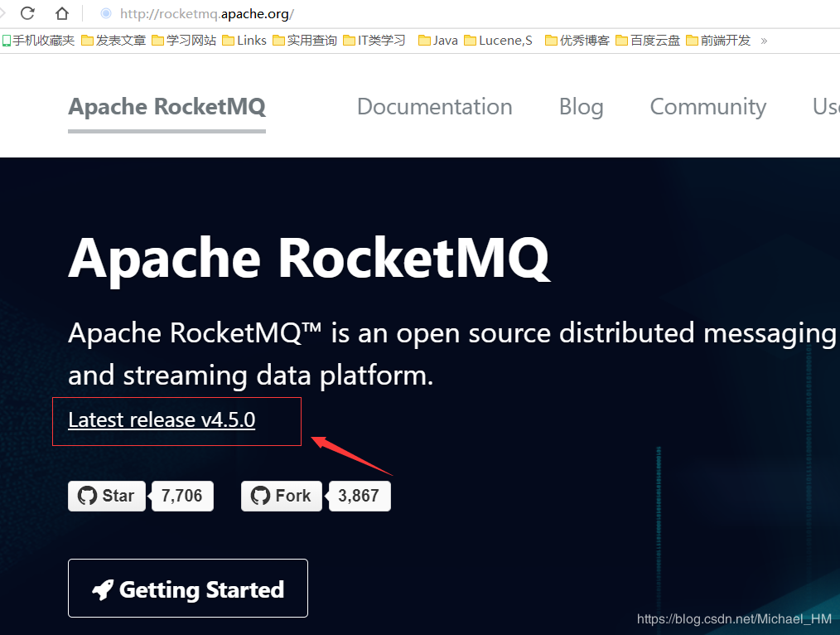
Task: Open the Documentation menu item
Action: click(434, 107)
